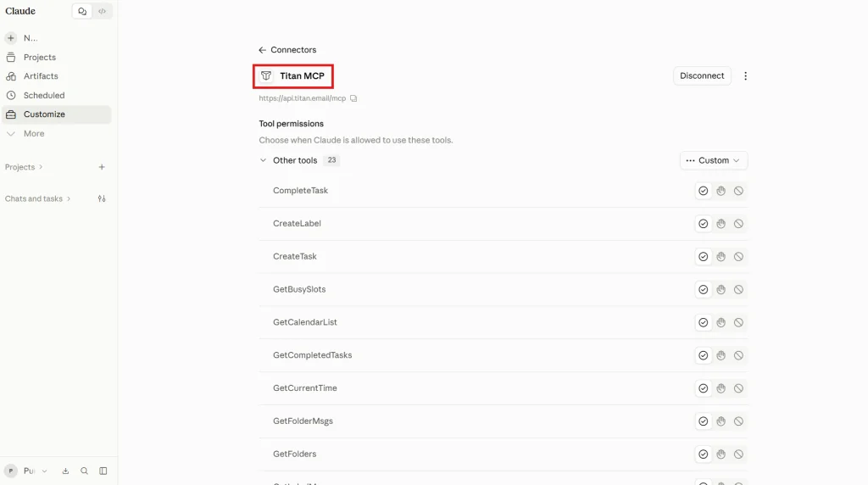This screenshot has width=868, height=485.
Task: Set CompleteTask to needs approval
Action: 721,191
